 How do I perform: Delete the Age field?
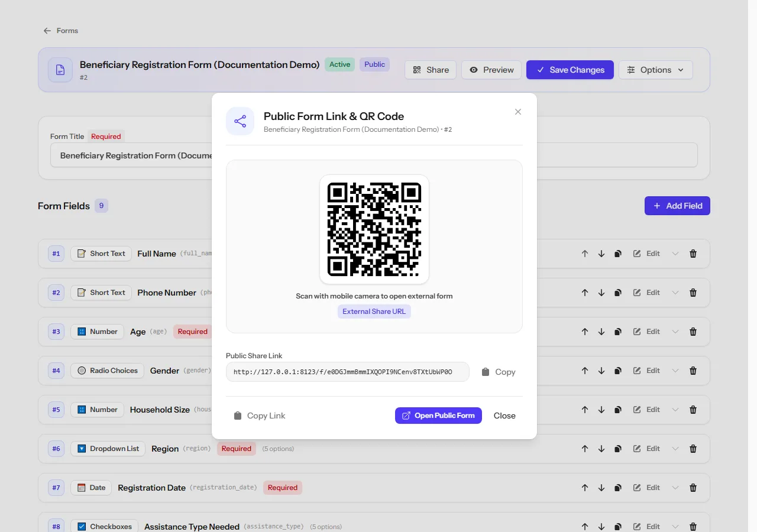(693, 332)
